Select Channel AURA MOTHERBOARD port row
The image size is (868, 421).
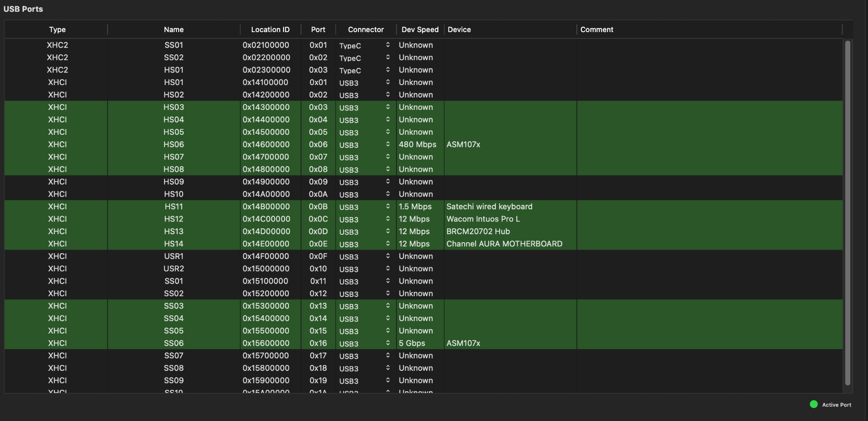pos(504,244)
